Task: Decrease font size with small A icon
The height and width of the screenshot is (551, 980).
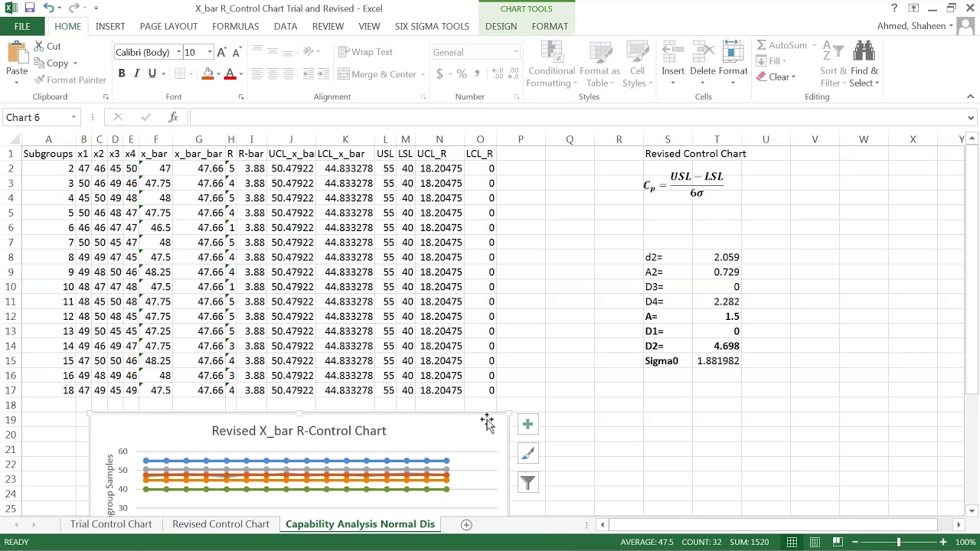Action: 236,52
